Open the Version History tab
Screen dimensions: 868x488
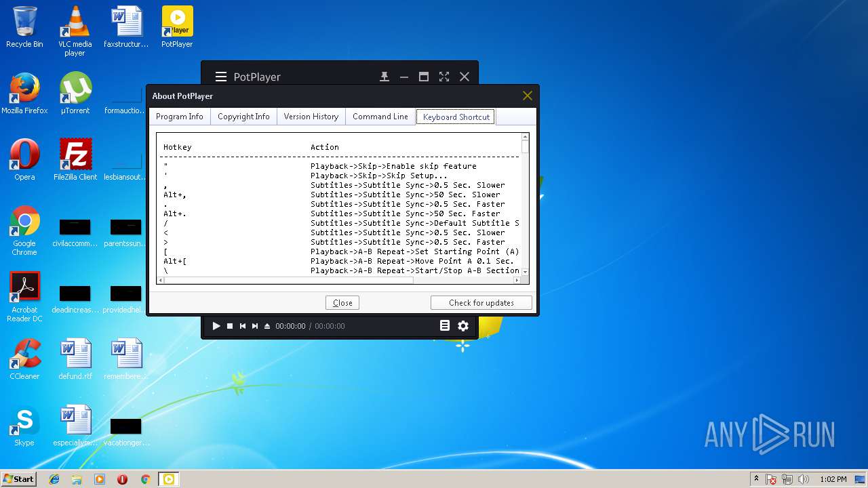[x=311, y=117]
